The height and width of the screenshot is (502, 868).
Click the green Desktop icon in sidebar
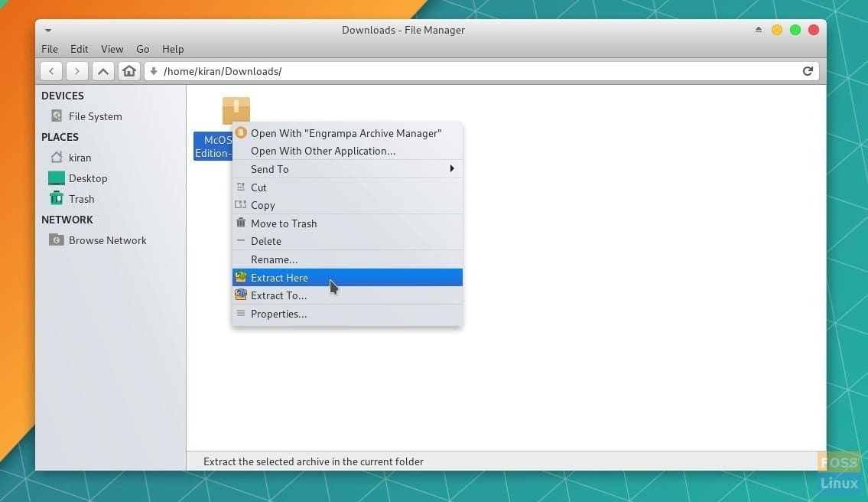coord(57,178)
